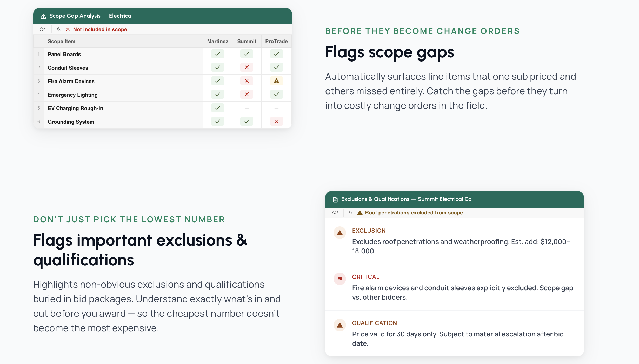The height and width of the screenshot is (364, 639).
Task: Click the 'Martinez' column header
Action: 218,41
